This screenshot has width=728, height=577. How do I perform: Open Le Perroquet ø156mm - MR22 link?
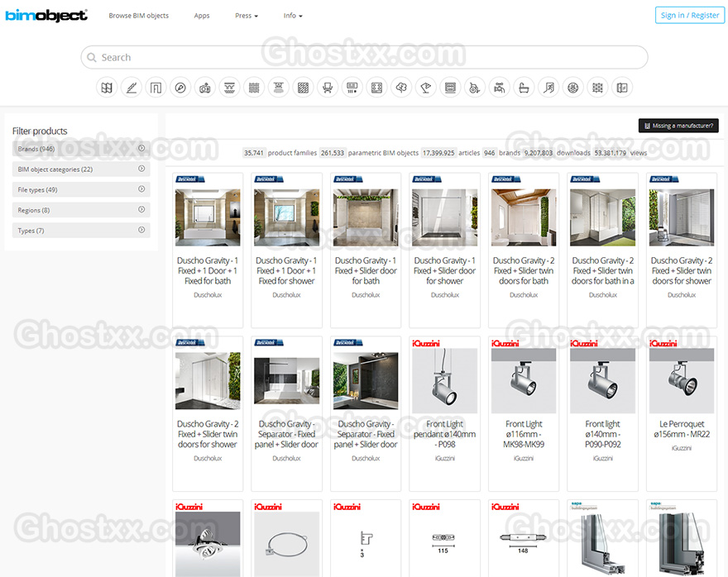682,429
